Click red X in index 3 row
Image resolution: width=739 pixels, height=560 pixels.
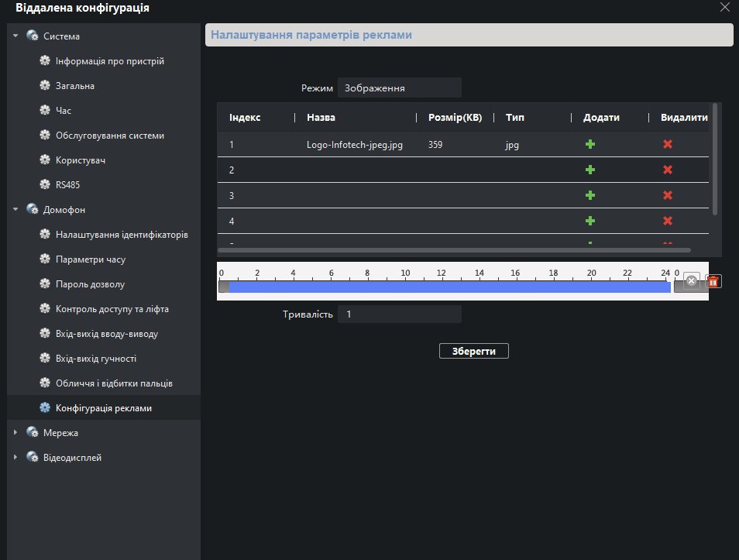coord(668,195)
